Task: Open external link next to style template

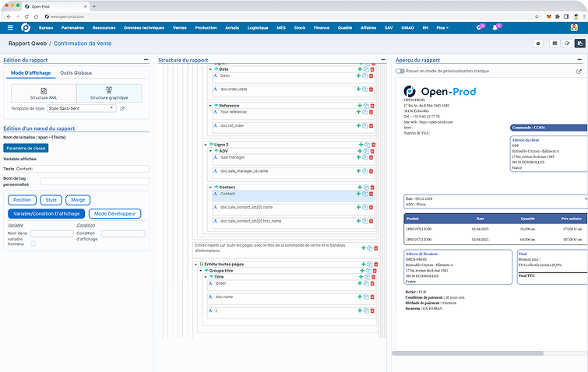Action: click(x=122, y=109)
